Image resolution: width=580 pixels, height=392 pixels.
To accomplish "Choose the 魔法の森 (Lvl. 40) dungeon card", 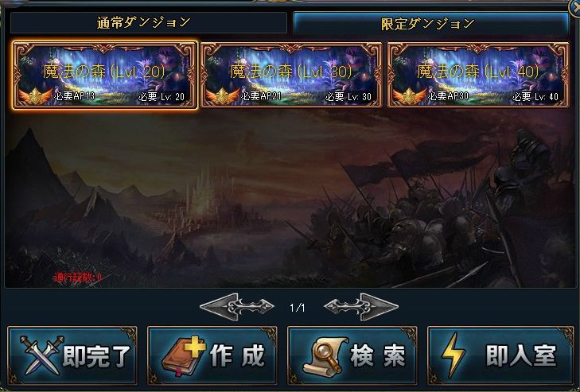I will pyautogui.click(x=478, y=75).
